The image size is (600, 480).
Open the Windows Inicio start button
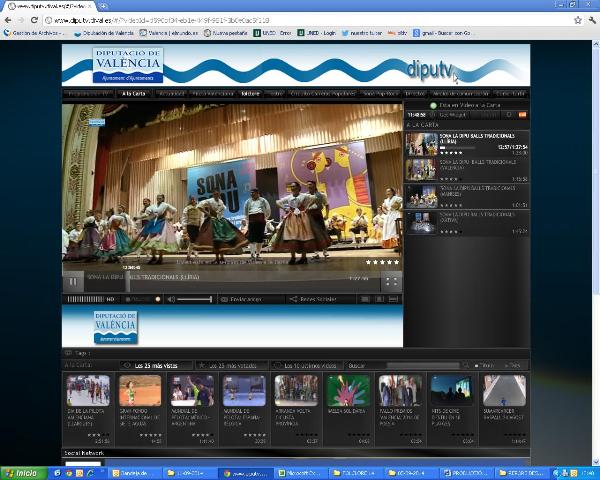click(22, 473)
